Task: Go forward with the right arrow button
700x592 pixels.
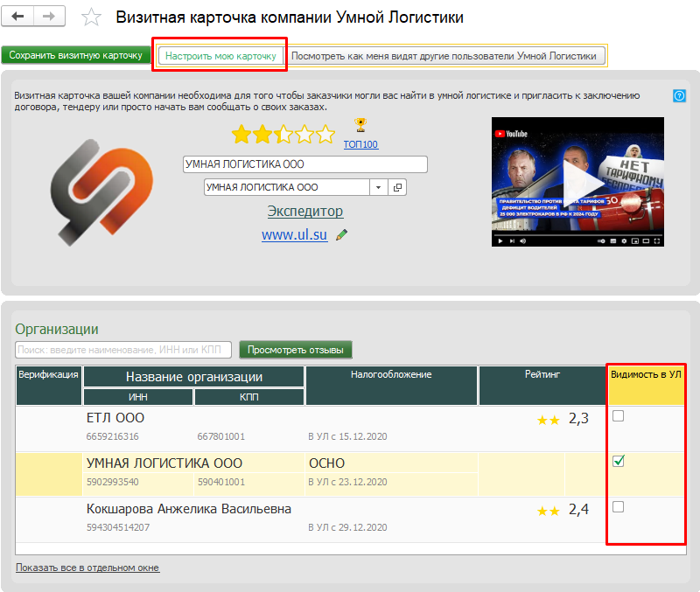Action: coord(49,17)
